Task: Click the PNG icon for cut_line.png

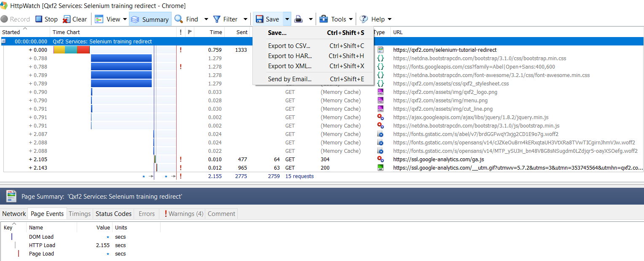Action: 381,109
